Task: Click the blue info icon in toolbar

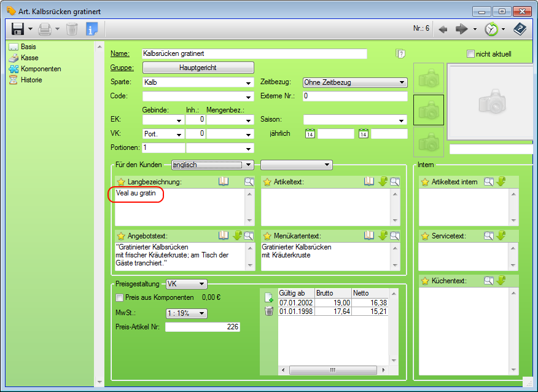Action: (x=92, y=29)
